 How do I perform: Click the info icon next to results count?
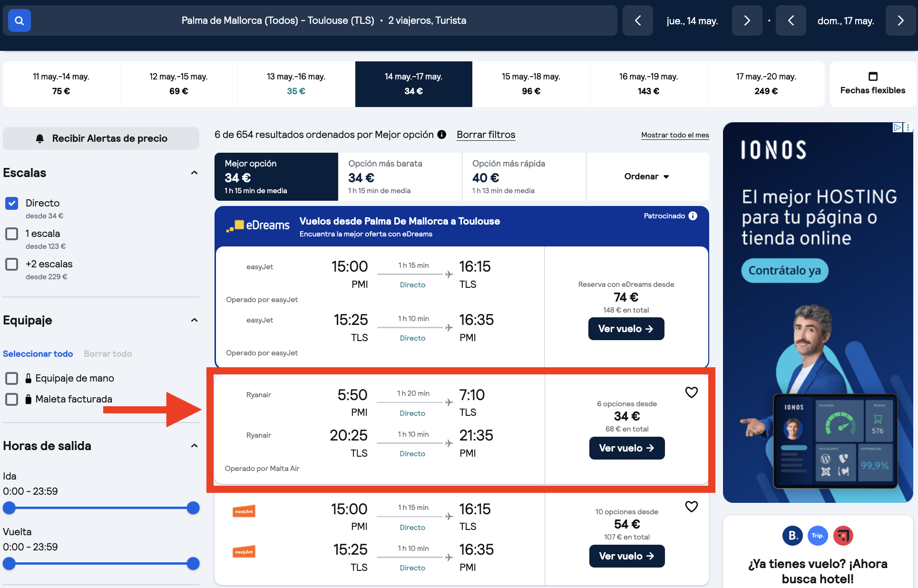click(x=441, y=135)
